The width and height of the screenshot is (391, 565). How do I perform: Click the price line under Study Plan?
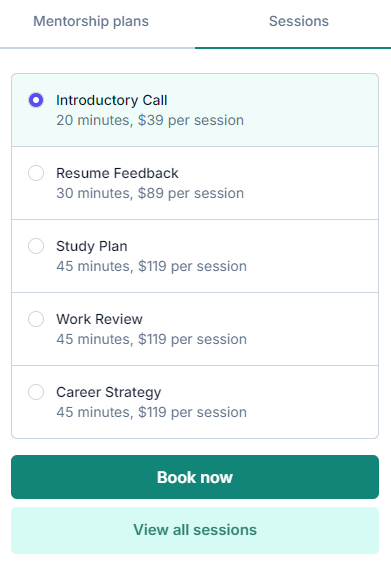click(x=151, y=266)
